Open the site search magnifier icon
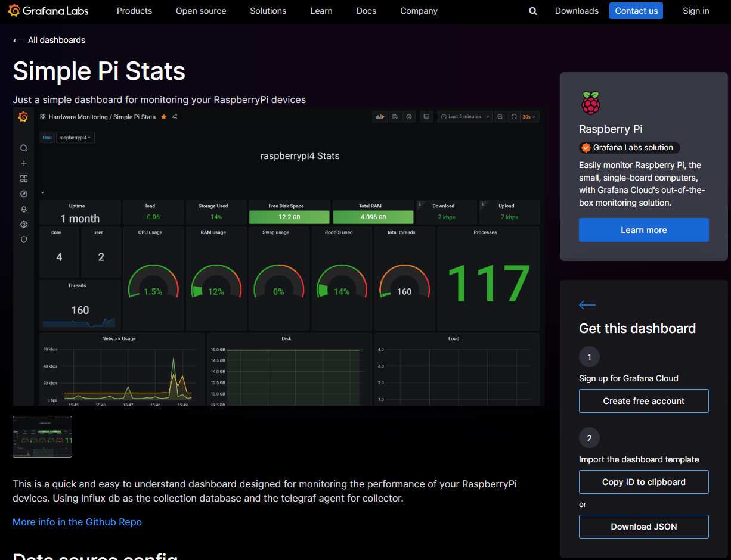Screen dimensions: 731x560 coord(533,11)
